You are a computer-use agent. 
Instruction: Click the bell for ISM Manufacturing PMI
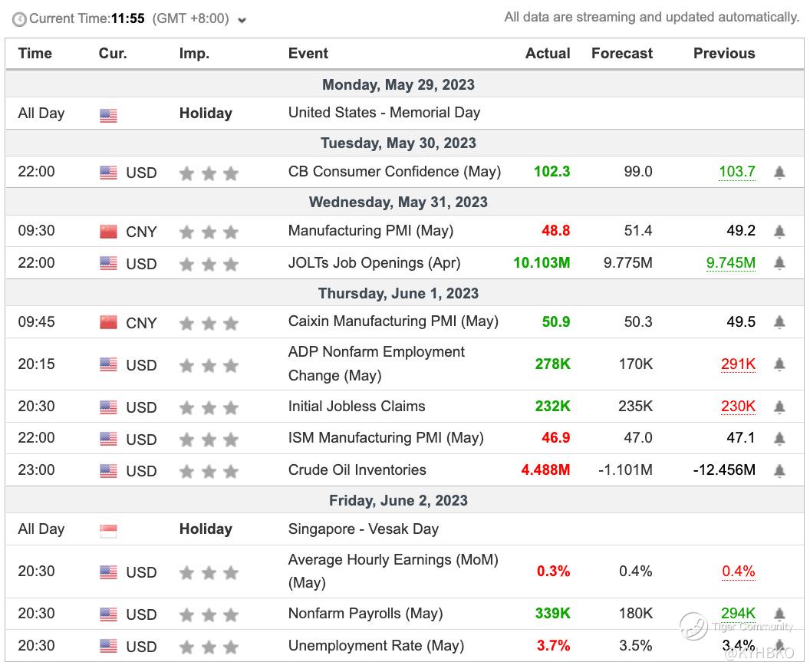tap(779, 439)
